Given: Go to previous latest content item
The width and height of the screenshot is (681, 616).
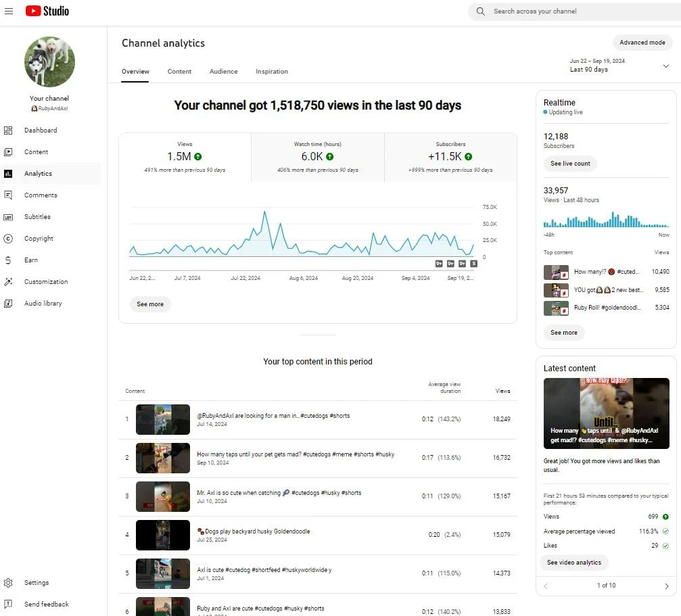Looking at the screenshot, I should [546, 586].
